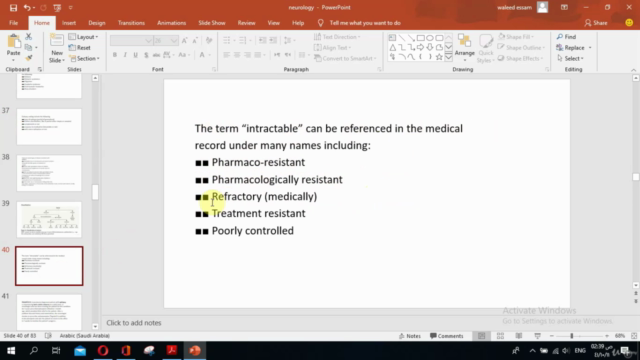Open the Section dropdown
This screenshot has width=640, height=360.
tap(84, 58)
